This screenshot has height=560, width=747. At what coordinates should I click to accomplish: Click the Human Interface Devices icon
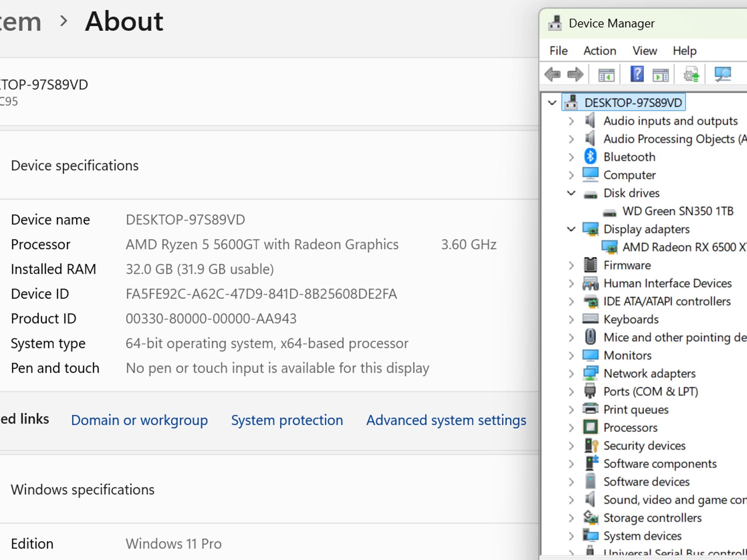pyautogui.click(x=590, y=283)
